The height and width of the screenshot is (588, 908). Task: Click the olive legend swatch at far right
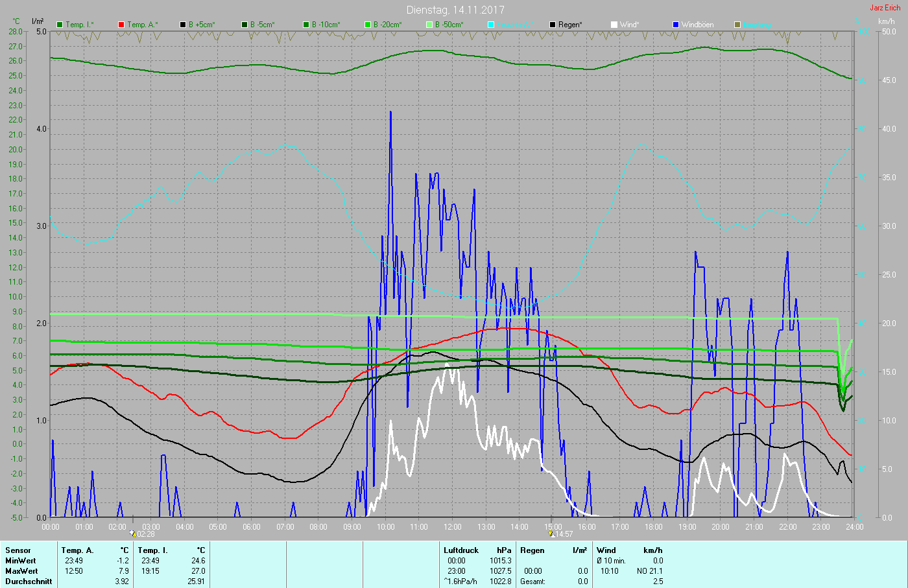(x=737, y=25)
